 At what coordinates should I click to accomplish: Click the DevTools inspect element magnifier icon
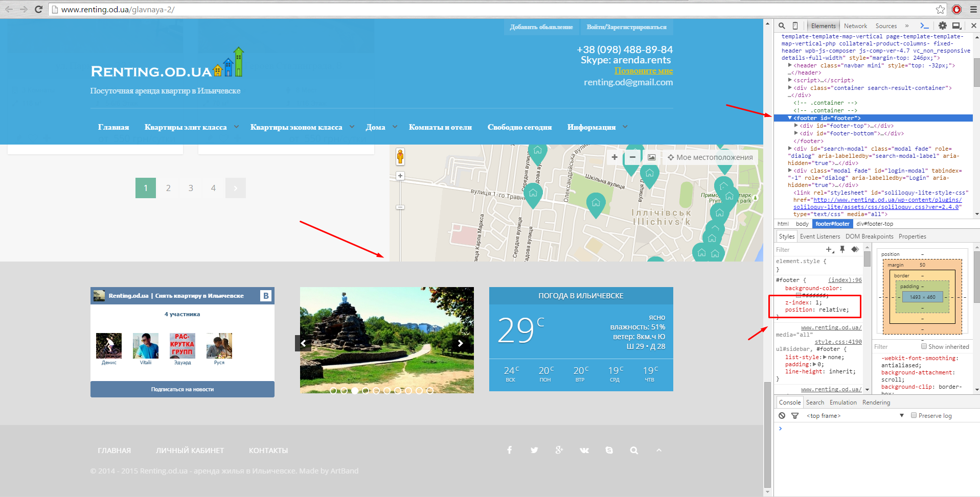[782, 26]
